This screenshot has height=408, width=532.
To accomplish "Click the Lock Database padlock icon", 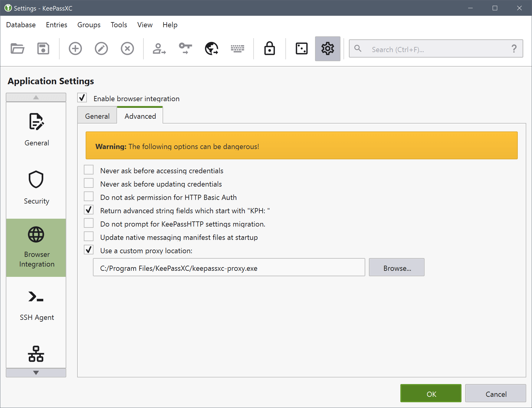I will [269, 48].
